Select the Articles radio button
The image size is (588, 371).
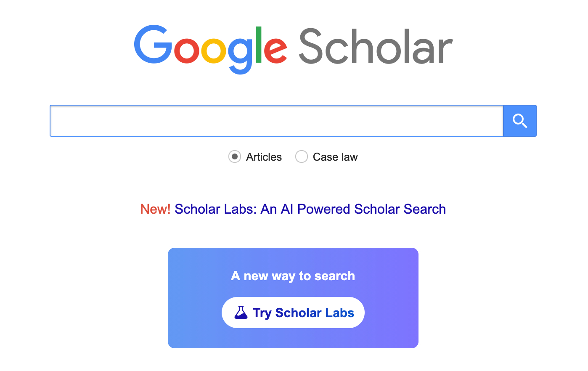(235, 157)
